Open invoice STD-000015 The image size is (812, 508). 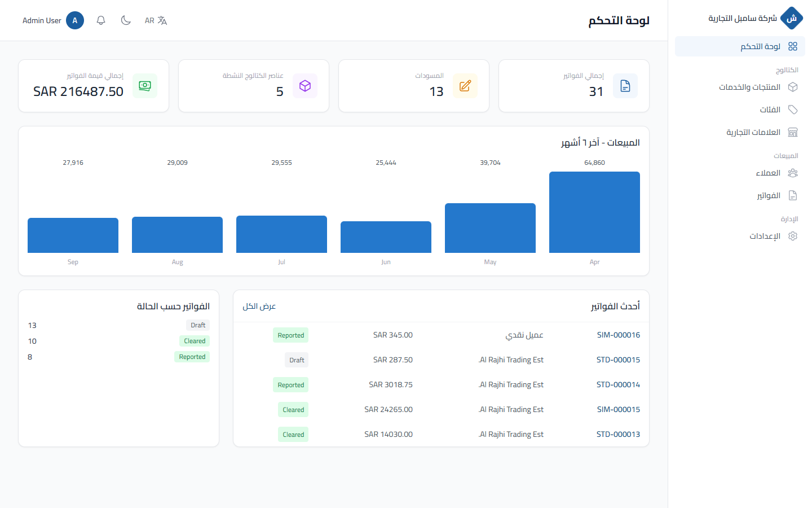click(x=618, y=360)
